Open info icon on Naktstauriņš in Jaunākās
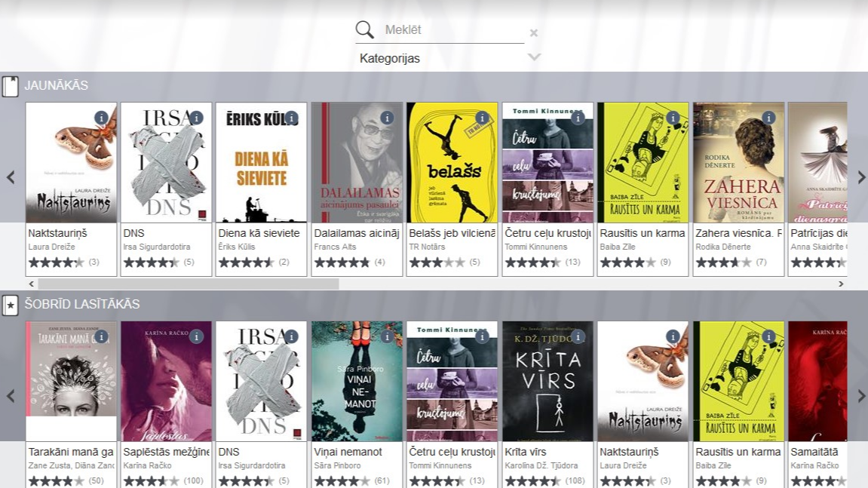Screen dimensions: 868x488 (x=101, y=118)
